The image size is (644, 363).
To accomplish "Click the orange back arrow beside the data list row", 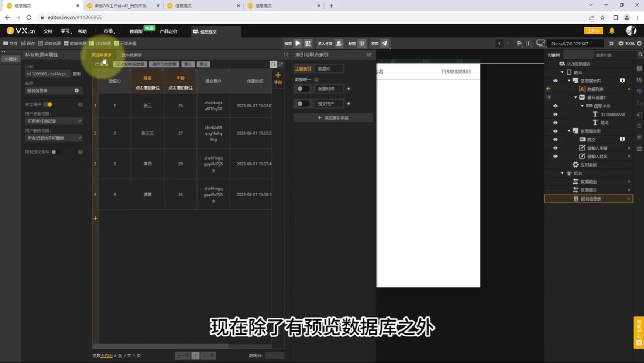I will tap(549, 89).
